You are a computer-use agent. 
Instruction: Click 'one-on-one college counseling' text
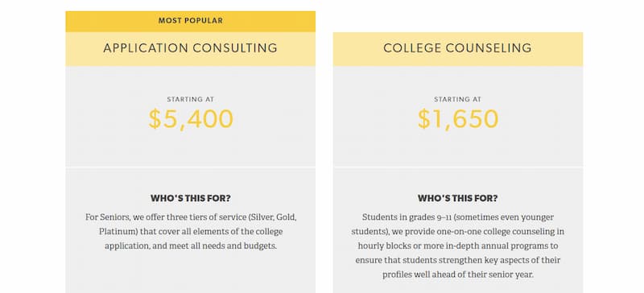496,231
